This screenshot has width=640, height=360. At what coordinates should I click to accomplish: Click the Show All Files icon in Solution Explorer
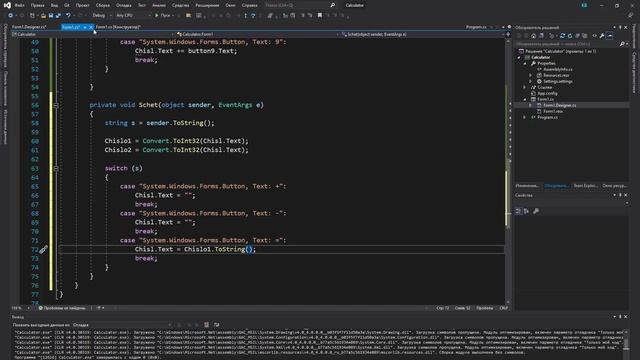584,36
